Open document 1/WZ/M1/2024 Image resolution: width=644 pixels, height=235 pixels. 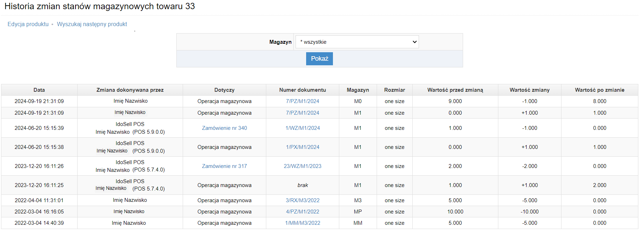pyautogui.click(x=303, y=128)
